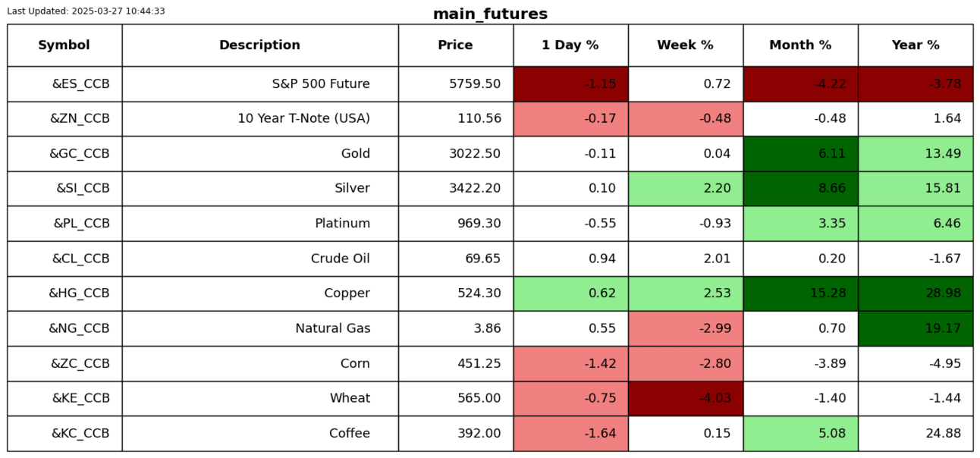The height and width of the screenshot is (458, 980).
Task: Click the Last Updated timestamp text
Action: pyautogui.click(x=86, y=11)
